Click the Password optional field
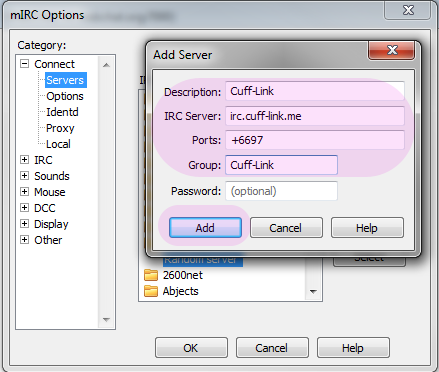The image size is (439, 372). pos(282,191)
